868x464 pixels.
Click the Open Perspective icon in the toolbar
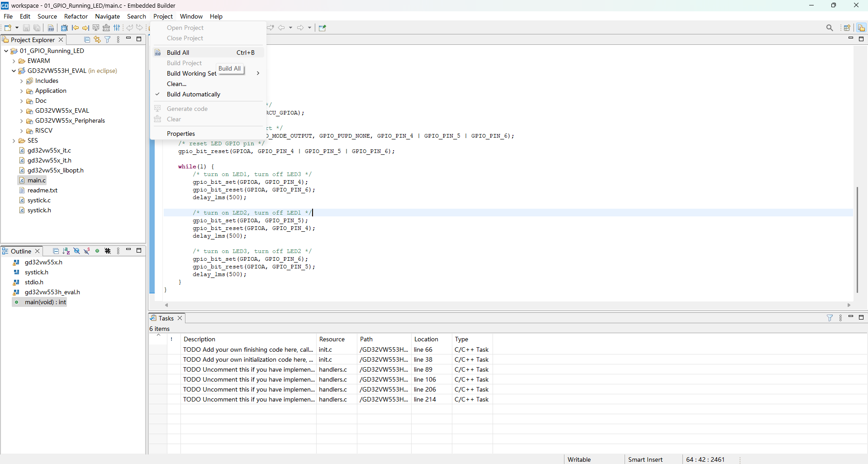coord(847,28)
